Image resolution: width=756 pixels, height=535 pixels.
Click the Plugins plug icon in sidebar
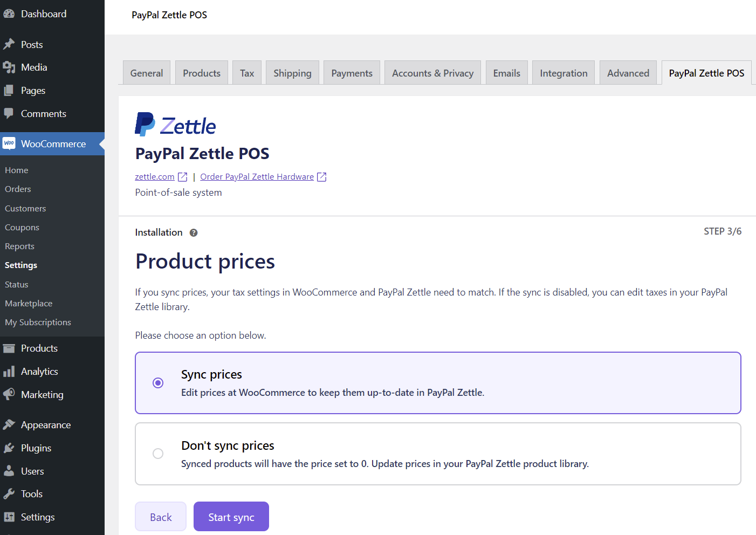point(9,448)
